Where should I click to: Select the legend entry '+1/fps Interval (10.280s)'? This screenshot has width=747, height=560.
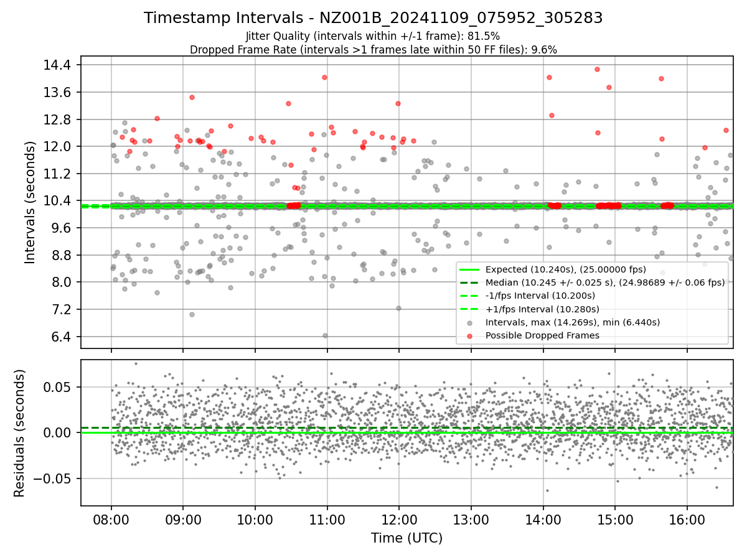(x=542, y=309)
